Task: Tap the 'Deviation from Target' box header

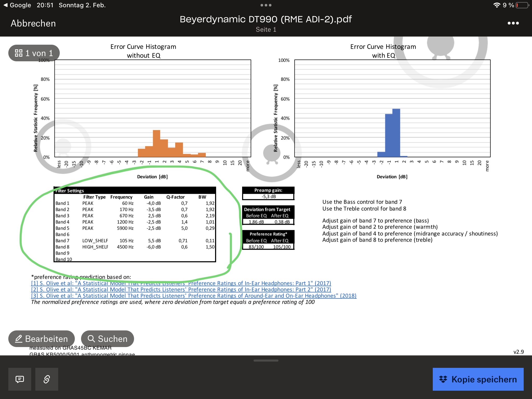Action: pyautogui.click(x=267, y=209)
